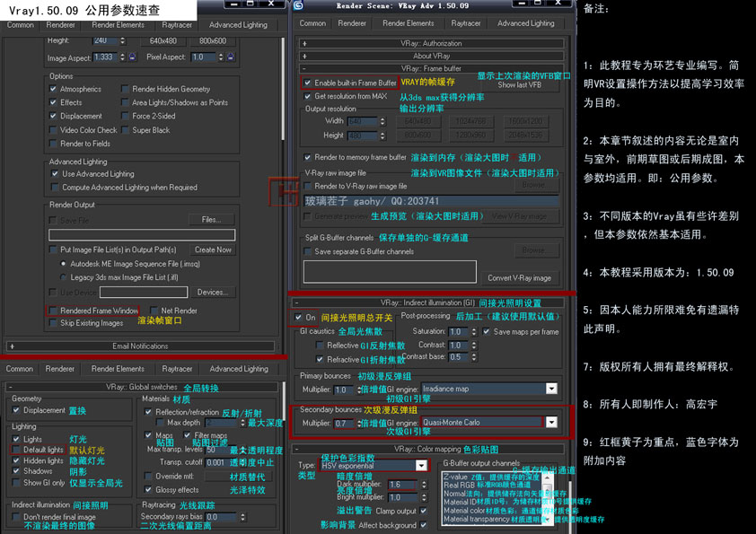The height and width of the screenshot is (534, 756).
Task: Open Color mapping Type dropdown (HSV exponential)
Action: click(421, 466)
